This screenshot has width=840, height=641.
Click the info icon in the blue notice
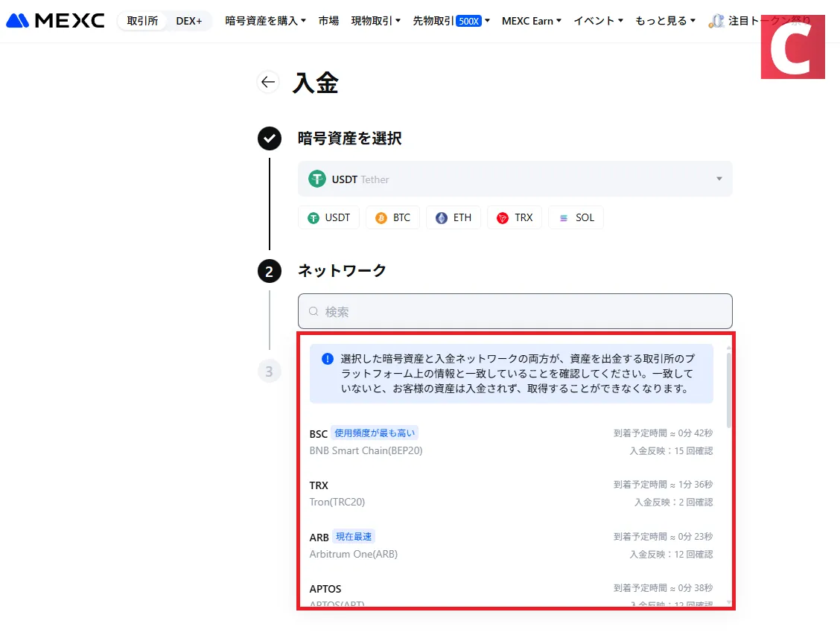tap(326, 359)
